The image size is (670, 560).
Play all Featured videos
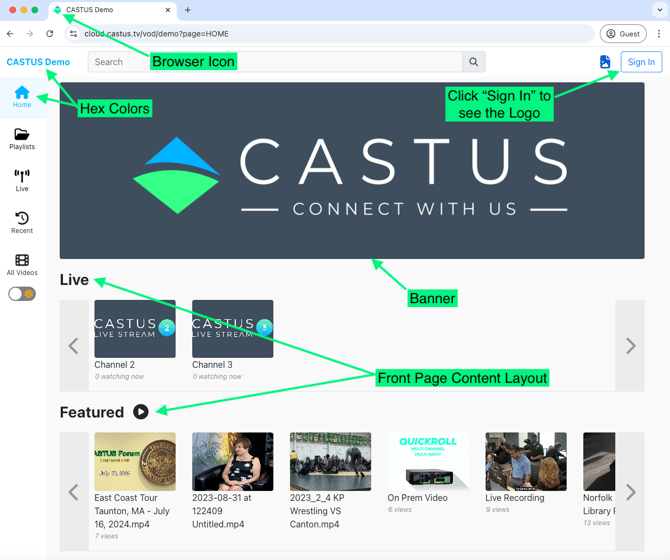tap(141, 412)
